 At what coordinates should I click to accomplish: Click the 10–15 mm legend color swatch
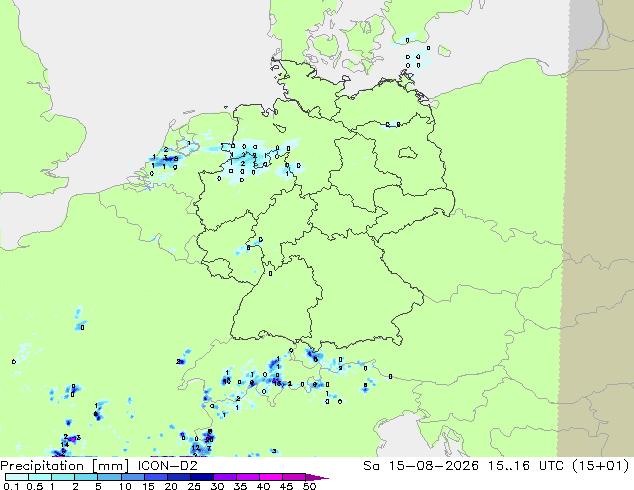[132, 477]
